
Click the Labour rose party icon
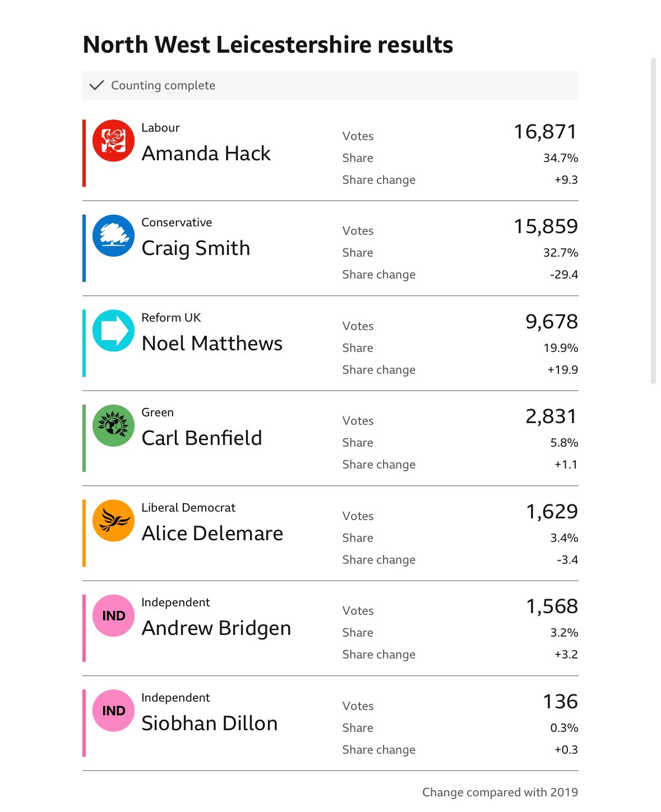[113, 141]
